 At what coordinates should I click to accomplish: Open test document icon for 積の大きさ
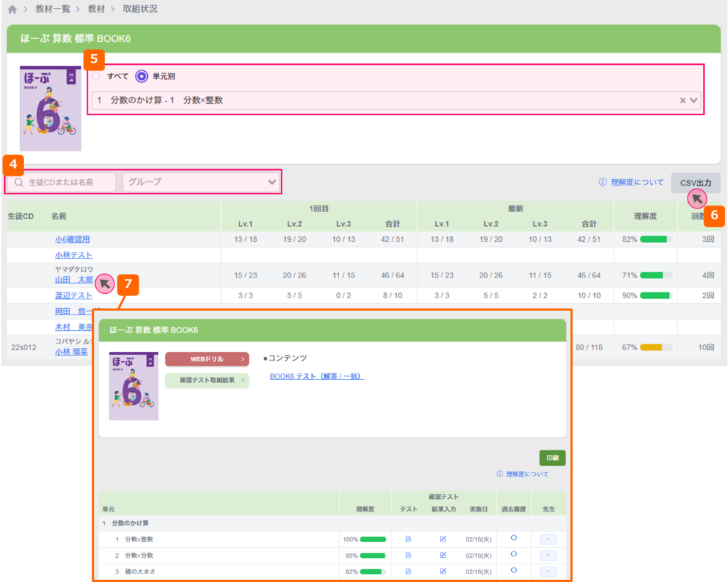tap(408, 571)
